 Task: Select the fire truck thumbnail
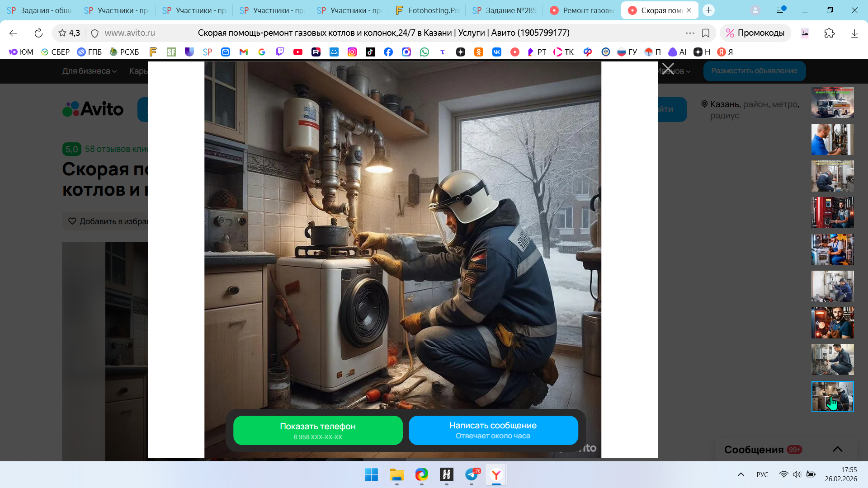click(832, 103)
